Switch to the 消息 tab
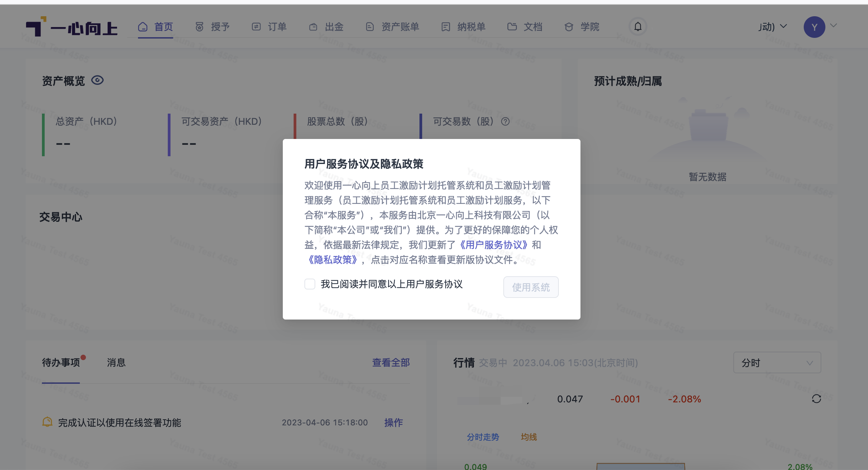The width and height of the screenshot is (868, 470). [x=116, y=362]
